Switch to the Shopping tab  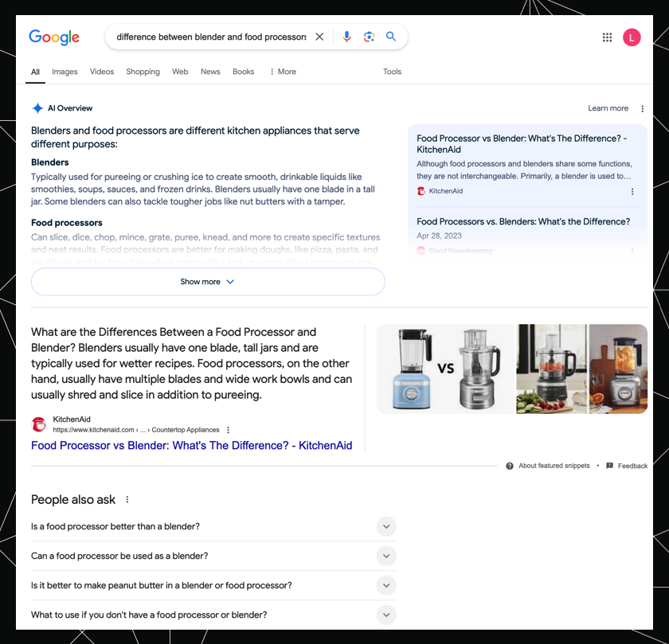click(143, 72)
